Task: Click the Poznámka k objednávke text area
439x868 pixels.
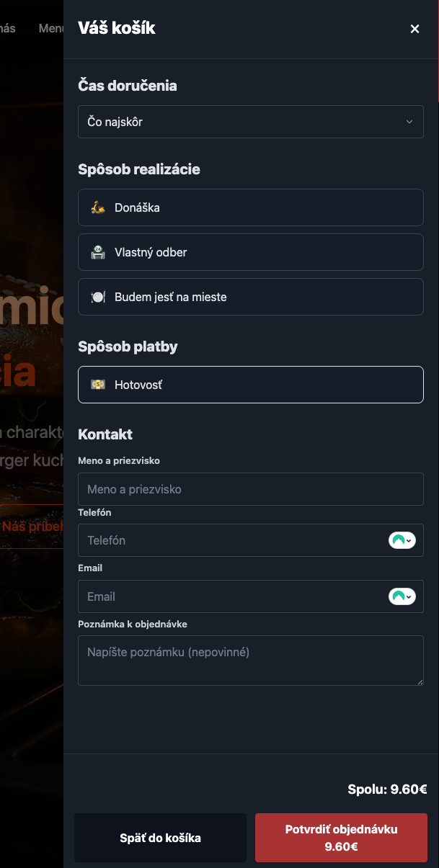Action: click(x=250, y=660)
